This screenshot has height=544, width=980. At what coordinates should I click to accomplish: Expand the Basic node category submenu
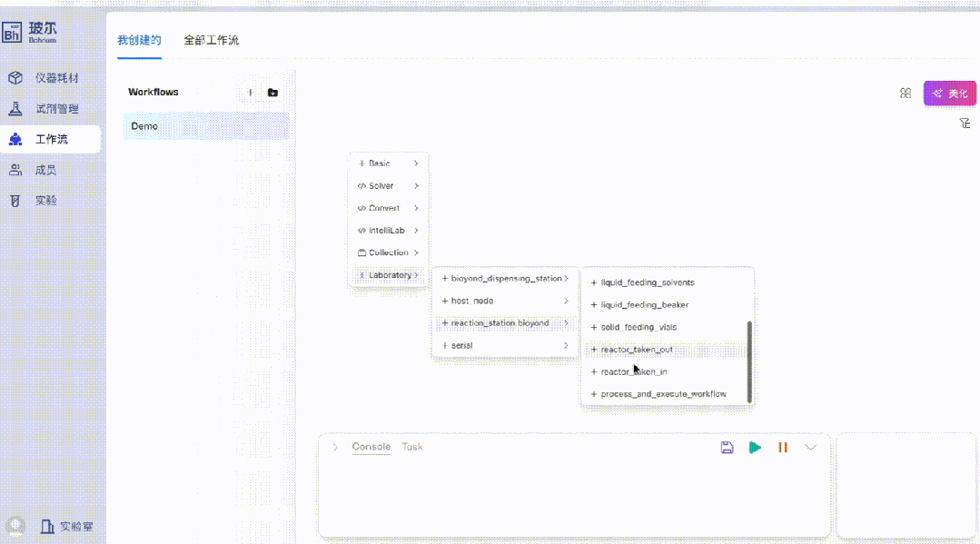coord(389,163)
